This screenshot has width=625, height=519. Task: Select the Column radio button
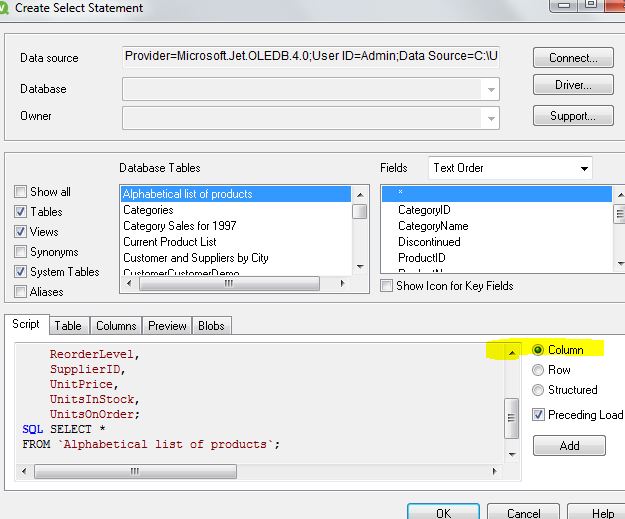(x=538, y=350)
